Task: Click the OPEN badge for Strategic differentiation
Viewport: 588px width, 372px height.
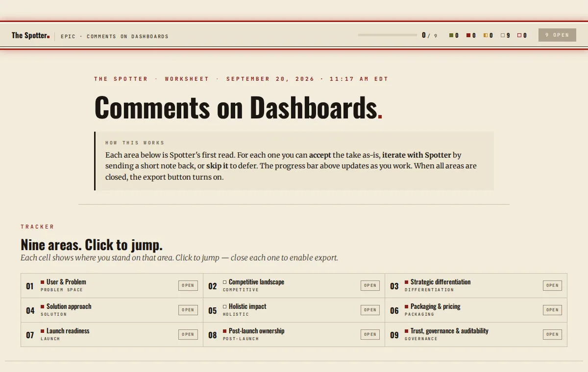Action: [552, 286]
